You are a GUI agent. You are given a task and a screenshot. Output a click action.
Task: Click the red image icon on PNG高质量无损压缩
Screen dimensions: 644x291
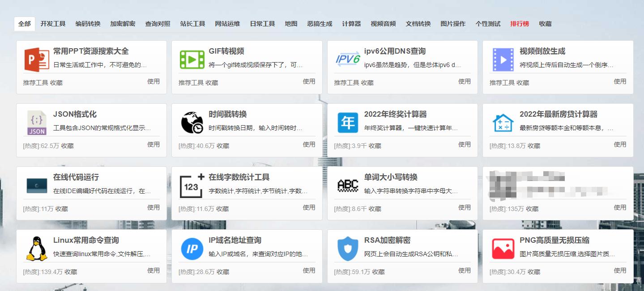503,248
